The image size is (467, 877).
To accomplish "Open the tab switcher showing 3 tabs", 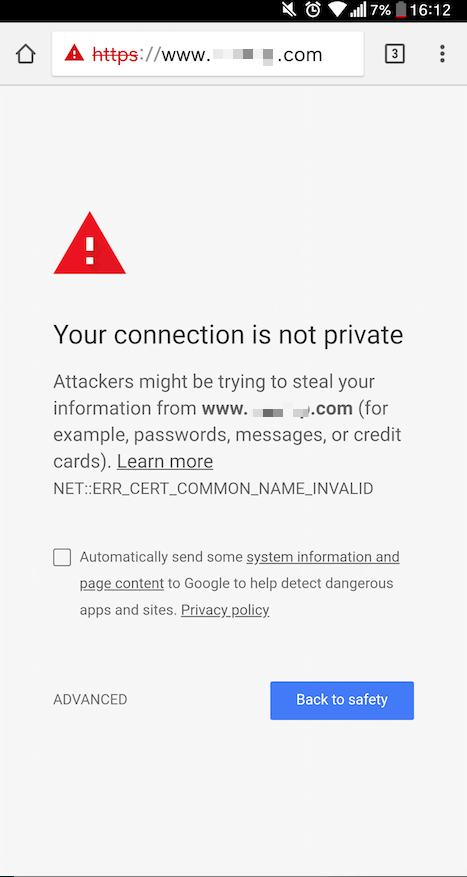I will [395, 54].
